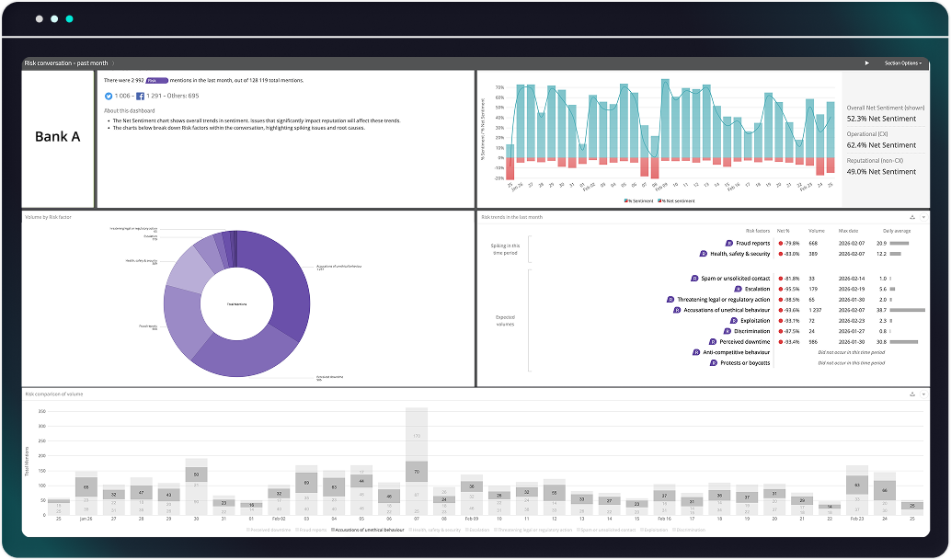Click the badge icon beside Perceived downtime
The height and width of the screenshot is (560, 951).
pos(713,341)
